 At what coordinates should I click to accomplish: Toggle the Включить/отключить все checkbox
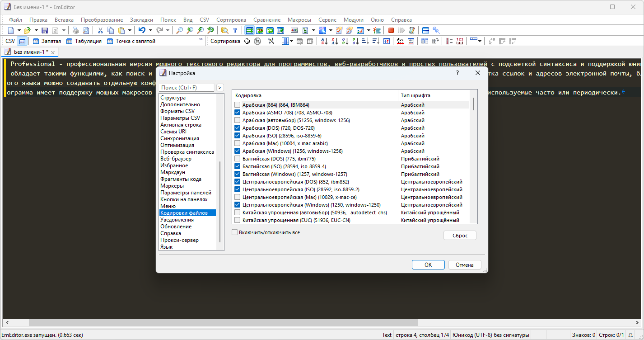click(x=235, y=232)
